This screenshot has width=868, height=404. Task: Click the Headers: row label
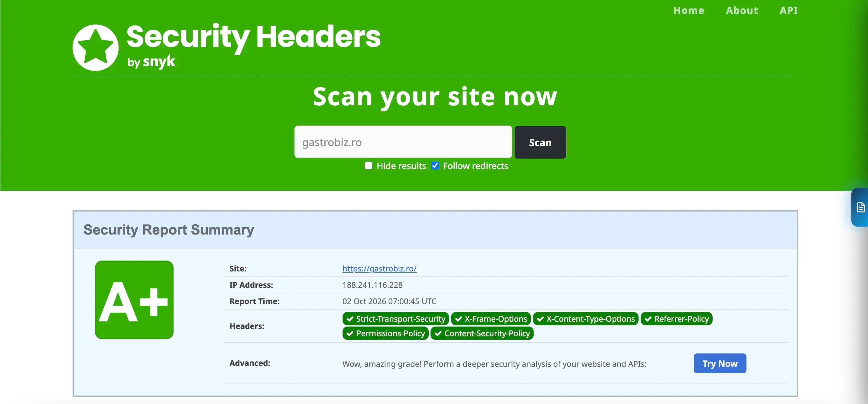247,326
